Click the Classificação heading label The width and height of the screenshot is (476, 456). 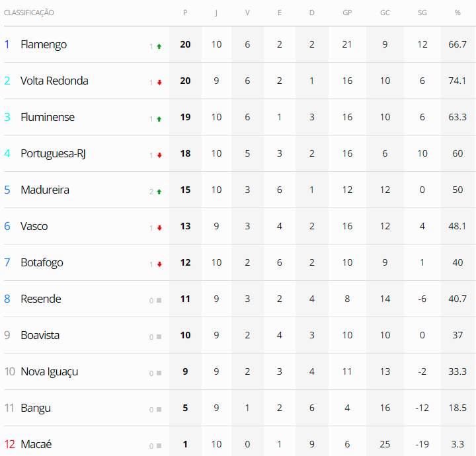[x=29, y=13]
